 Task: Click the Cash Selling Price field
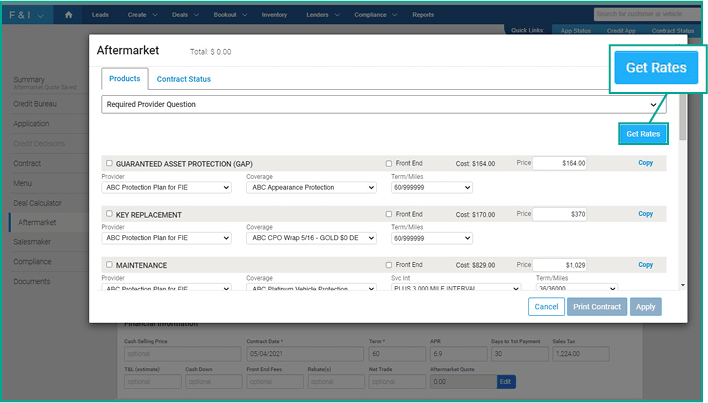pos(182,354)
